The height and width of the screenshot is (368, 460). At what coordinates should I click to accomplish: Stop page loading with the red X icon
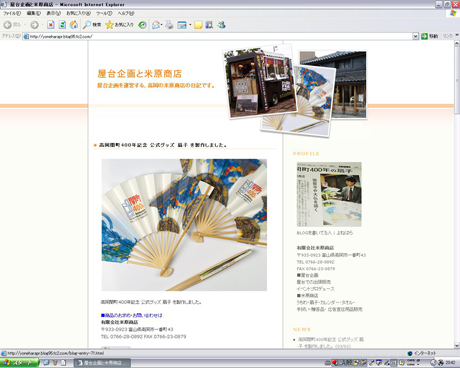51,25
